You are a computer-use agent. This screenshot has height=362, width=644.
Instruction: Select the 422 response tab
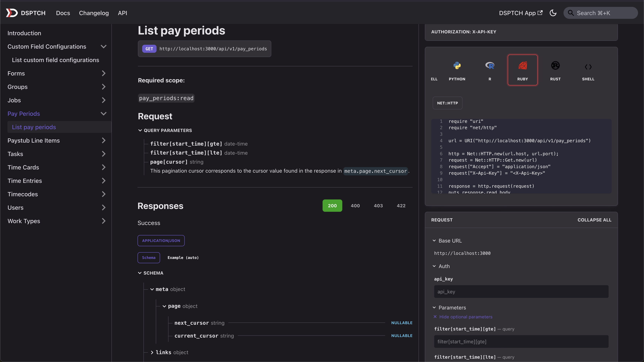(x=401, y=205)
